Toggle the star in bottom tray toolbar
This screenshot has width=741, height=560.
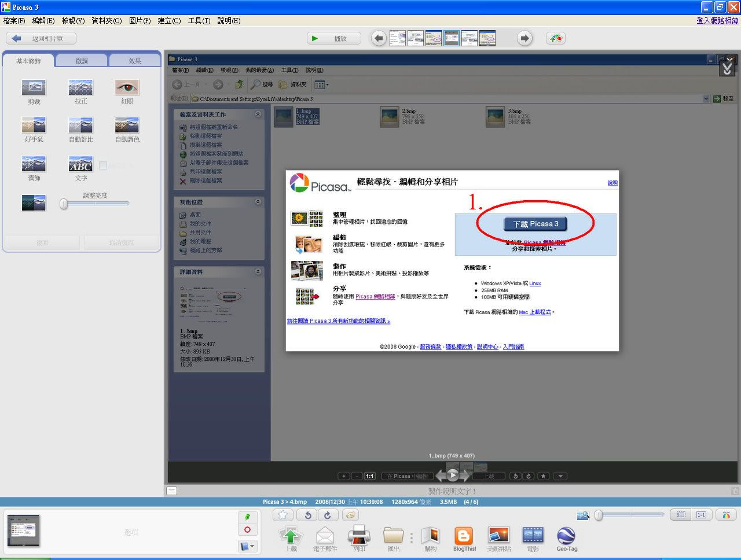click(283, 515)
